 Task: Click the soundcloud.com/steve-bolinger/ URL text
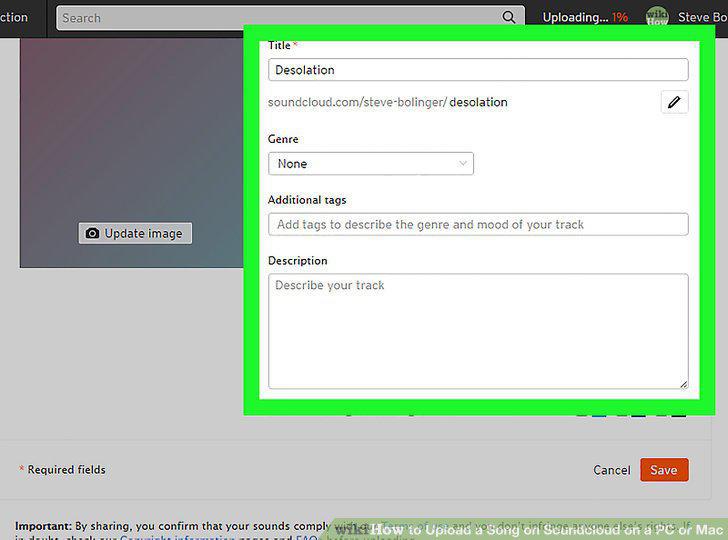[358, 102]
